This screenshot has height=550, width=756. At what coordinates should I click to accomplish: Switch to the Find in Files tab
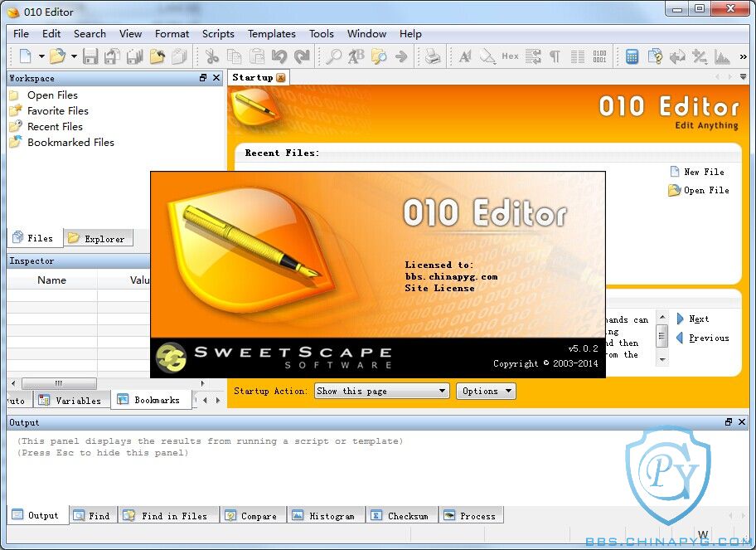pos(168,516)
